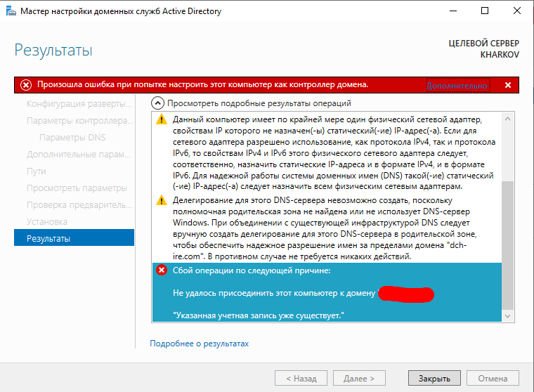This screenshot has height=392, width=534.
Task: Click the warning icon next to static IP message
Action: (x=162, y=119)
